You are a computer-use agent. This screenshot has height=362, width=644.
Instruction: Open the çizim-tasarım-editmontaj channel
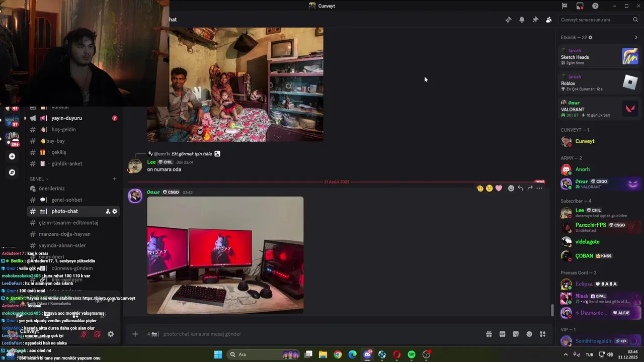pyautogui.click(x=74, y=223)
